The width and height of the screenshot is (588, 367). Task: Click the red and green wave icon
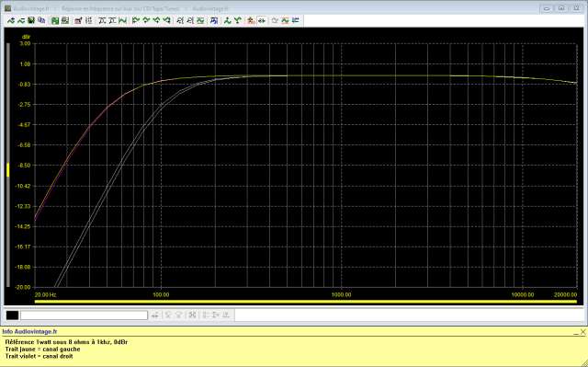[x=285, y=20]
